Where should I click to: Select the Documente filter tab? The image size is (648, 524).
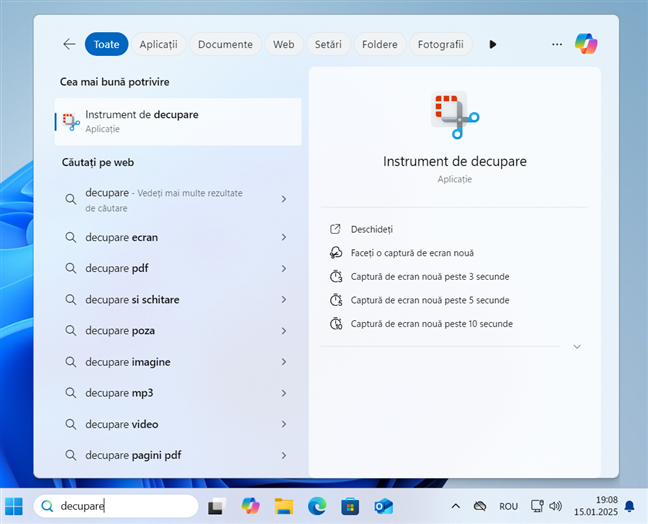225,44
